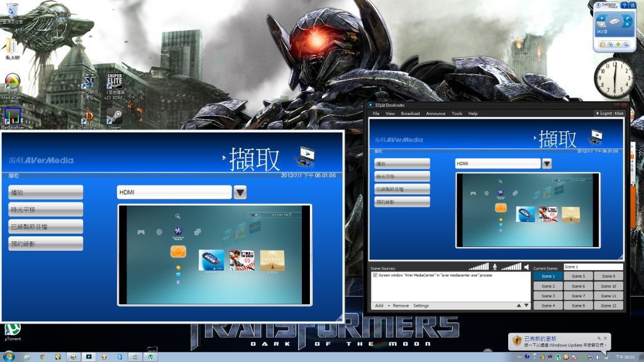
Task: Open the µTorrent desktop icon
Action: pyautogui.click(x=13, y=332)
